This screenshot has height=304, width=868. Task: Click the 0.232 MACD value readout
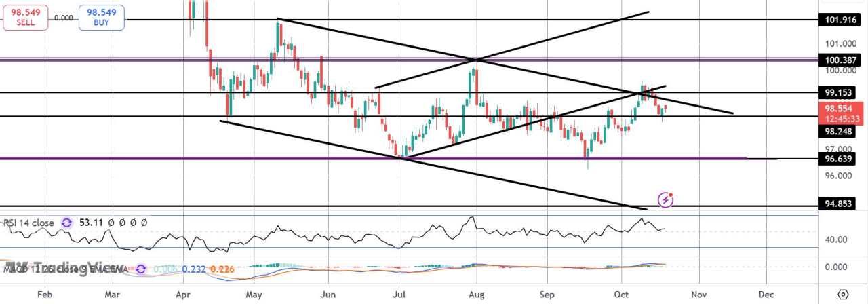(x=194, y=269)
